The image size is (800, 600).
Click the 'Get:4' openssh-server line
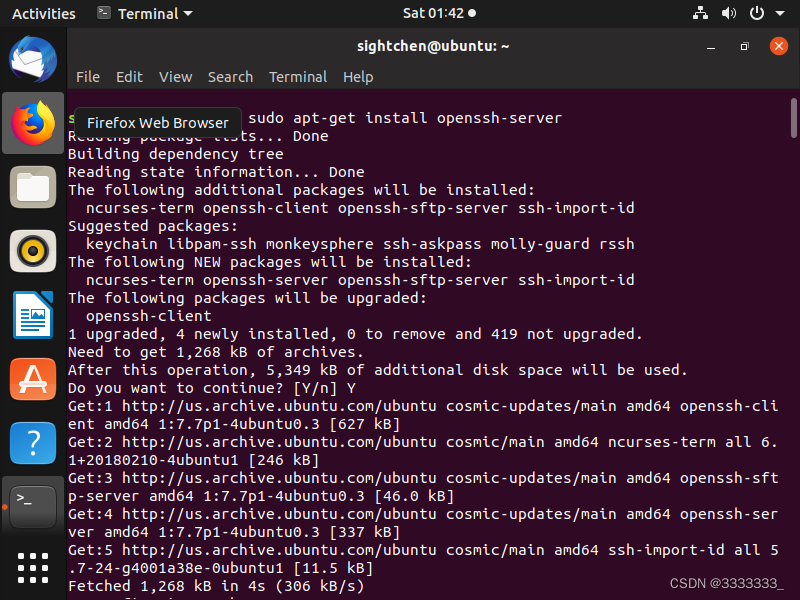coord(423,523)
